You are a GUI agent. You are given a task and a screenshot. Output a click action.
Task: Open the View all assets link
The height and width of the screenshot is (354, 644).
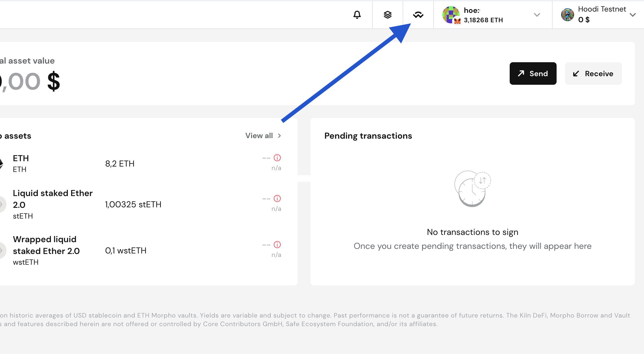(259, 136)
